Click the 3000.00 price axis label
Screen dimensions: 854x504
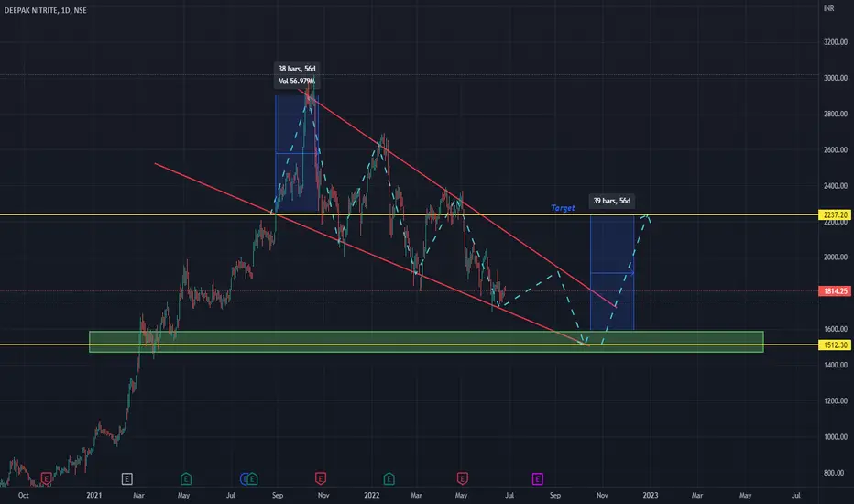(x=836, y=78)
